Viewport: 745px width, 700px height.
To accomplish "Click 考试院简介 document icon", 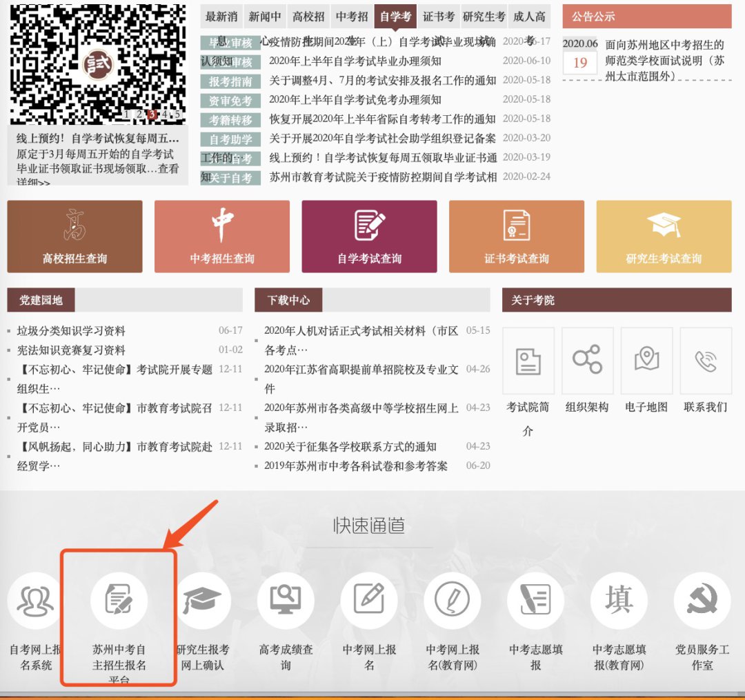I will (528, 361).
